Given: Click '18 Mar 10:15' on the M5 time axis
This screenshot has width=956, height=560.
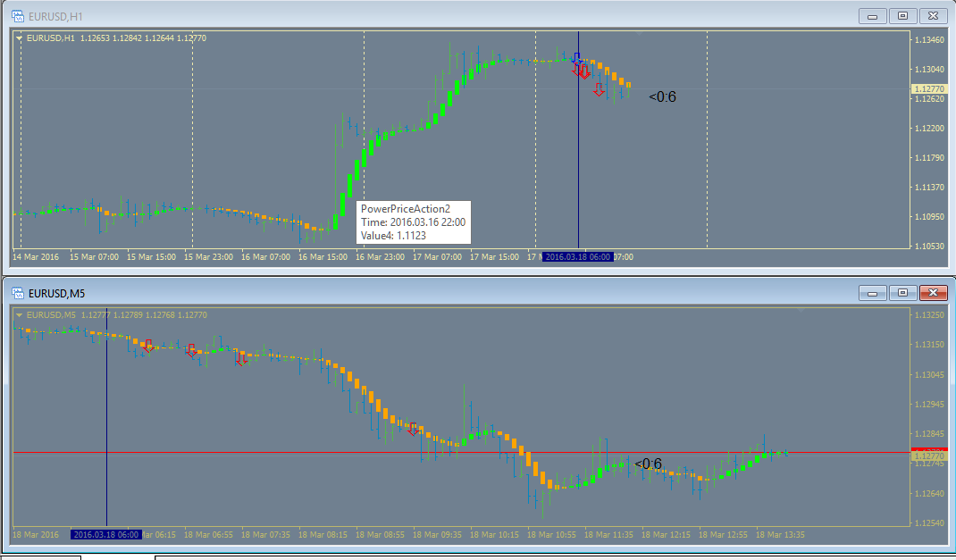Looking at the screenshot, I should (x=494, y=534).
